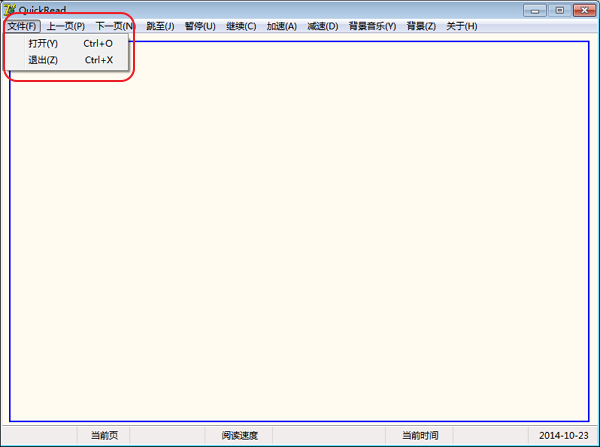The image size is (600, 447).
Task: Click the date 2014-10-23 in status bar
Action: 564,436
